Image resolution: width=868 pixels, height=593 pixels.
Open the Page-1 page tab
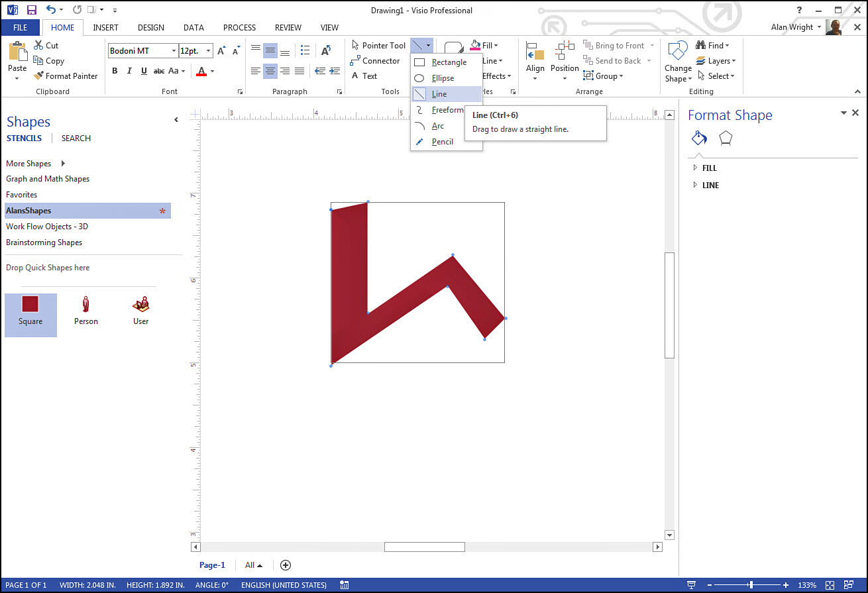pyautogui.click(x=213, y=565)
